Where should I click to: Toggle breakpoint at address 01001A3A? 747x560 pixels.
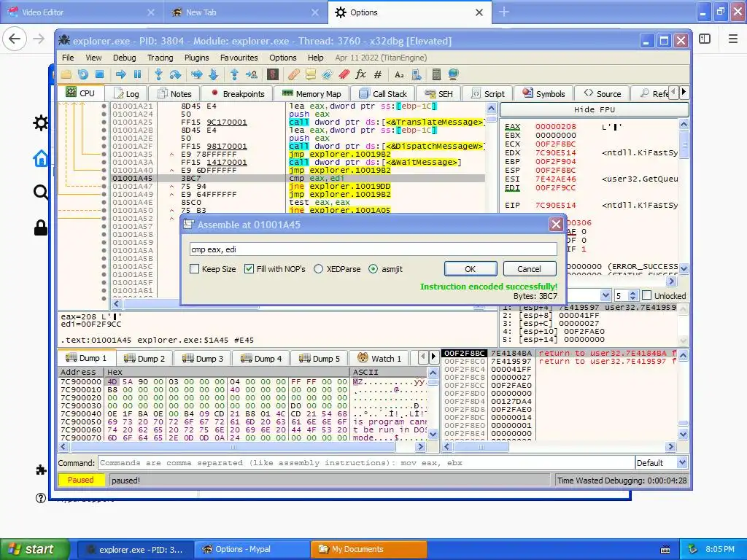pyautogui.click(x=104, y=163)
